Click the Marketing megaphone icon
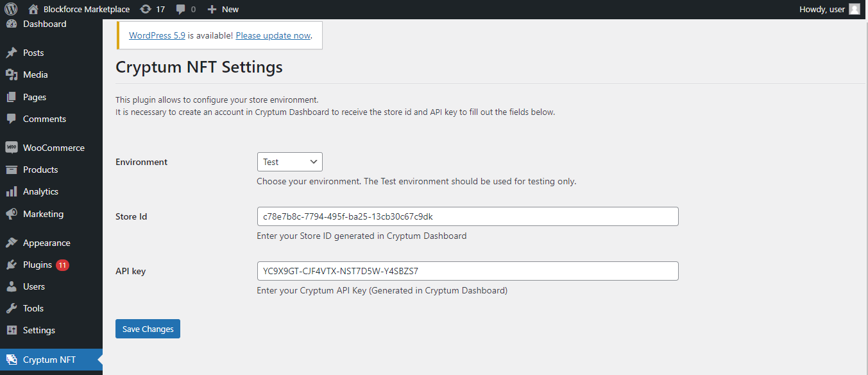 coord(12,214)
